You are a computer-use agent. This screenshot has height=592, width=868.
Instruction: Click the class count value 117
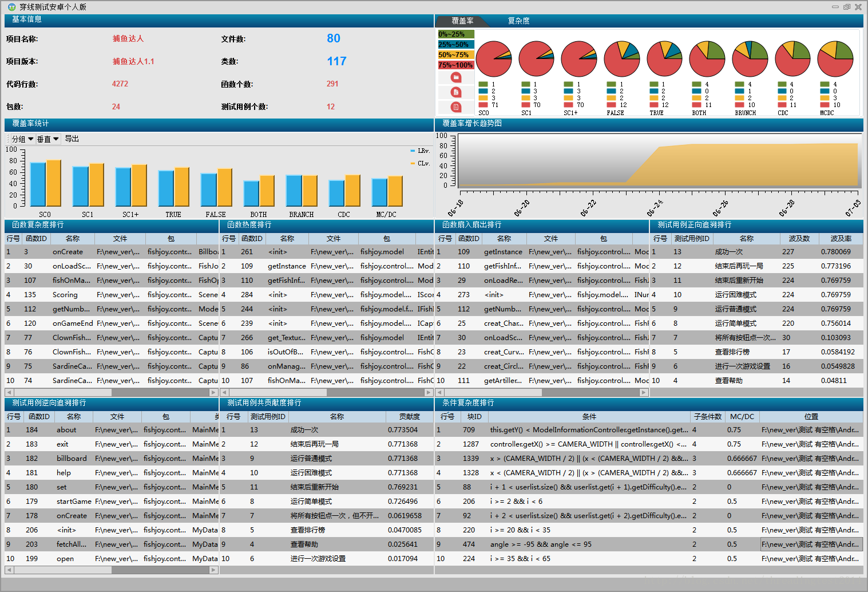[337, 61]
